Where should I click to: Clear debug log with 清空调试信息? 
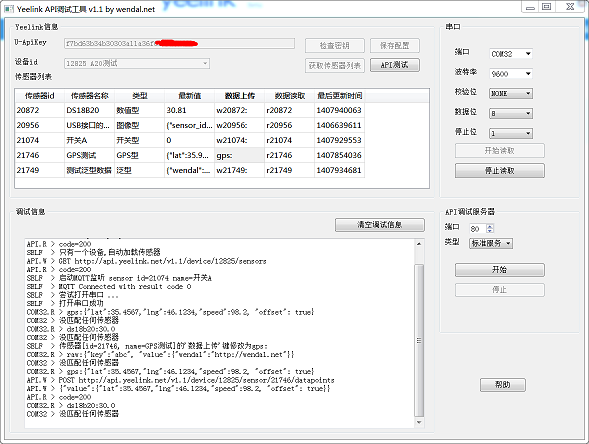click(380, 225)
